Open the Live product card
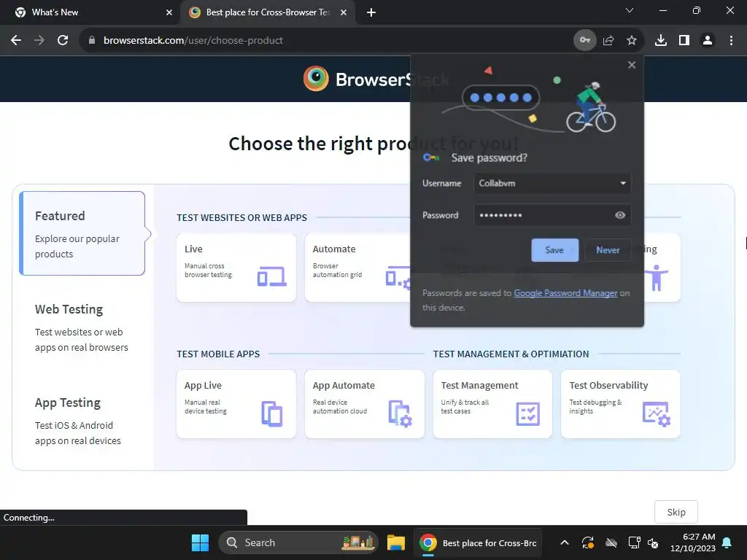The height and width of the screenshot is (560, 747). [236, 268]
